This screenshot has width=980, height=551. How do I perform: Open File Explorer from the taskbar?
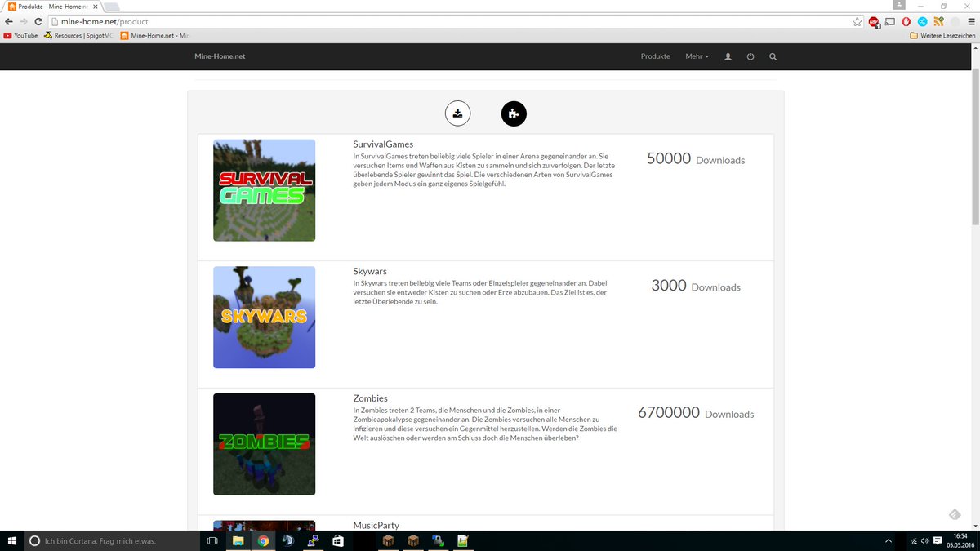point(238,540)
